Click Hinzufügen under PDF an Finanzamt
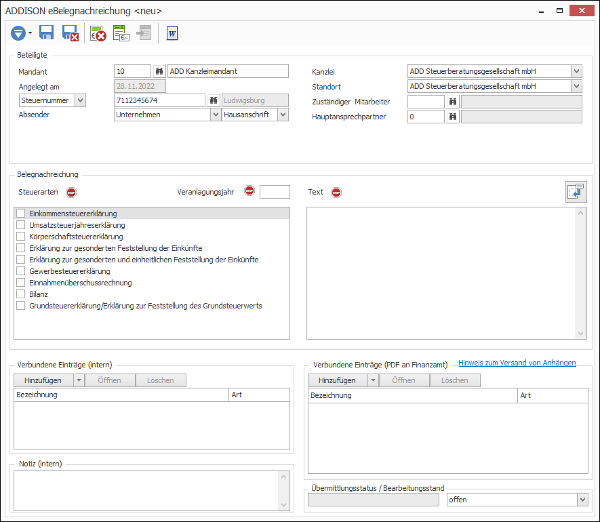 [338, 380]
